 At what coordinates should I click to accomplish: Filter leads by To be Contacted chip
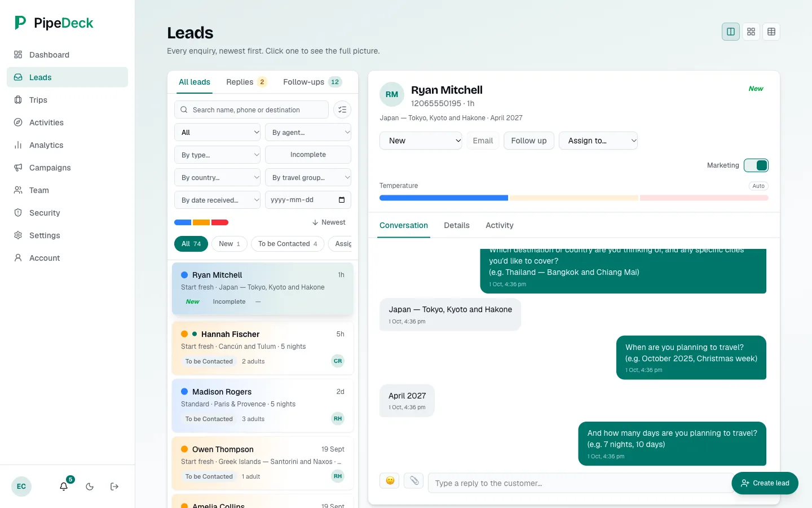tap(288, 244)
